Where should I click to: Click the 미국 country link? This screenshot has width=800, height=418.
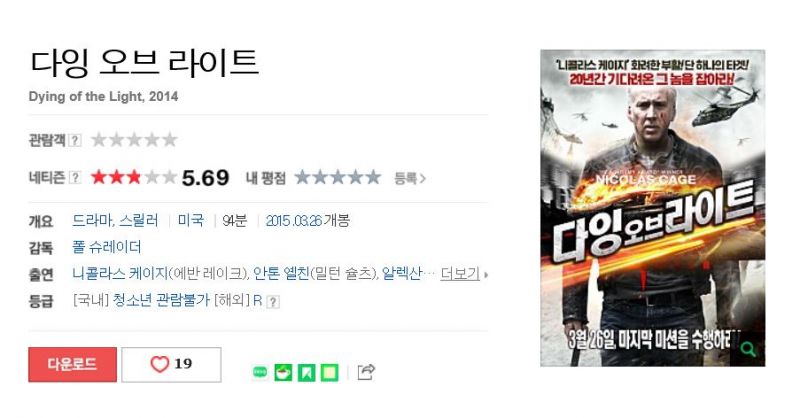pos(191,220)
